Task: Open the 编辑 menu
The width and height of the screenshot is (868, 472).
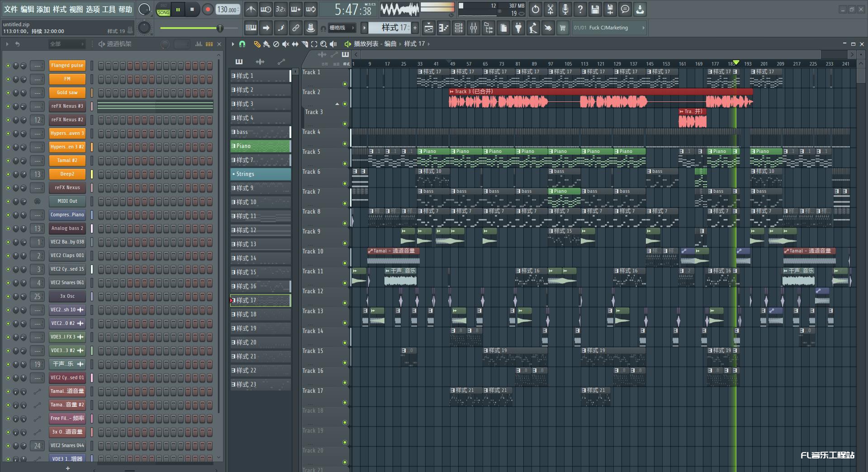Action: tap(27, 9)
